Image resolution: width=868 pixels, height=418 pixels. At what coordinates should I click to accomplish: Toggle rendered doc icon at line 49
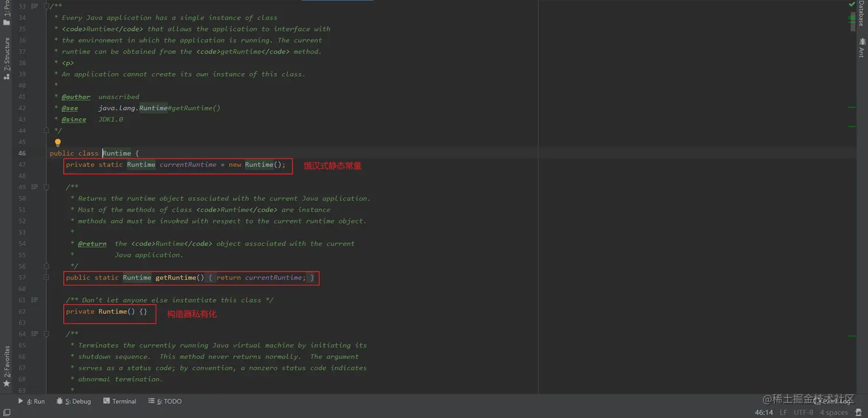(x=35, y=187)
